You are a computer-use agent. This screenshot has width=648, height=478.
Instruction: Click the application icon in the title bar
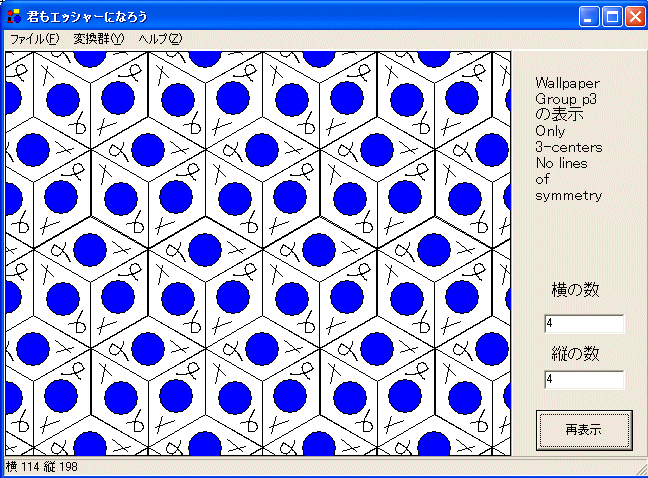[13, 15]
